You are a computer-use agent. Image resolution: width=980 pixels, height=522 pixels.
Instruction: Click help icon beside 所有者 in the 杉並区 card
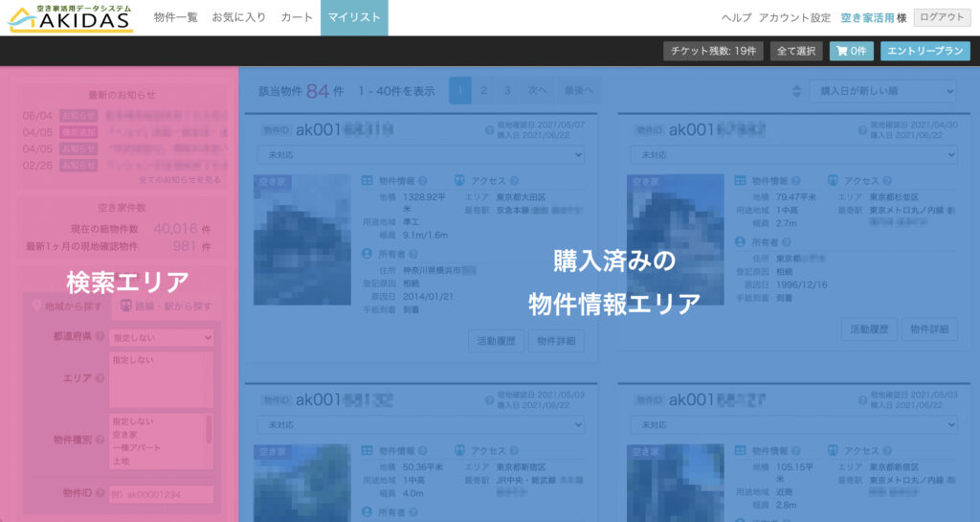pos(787,242)
